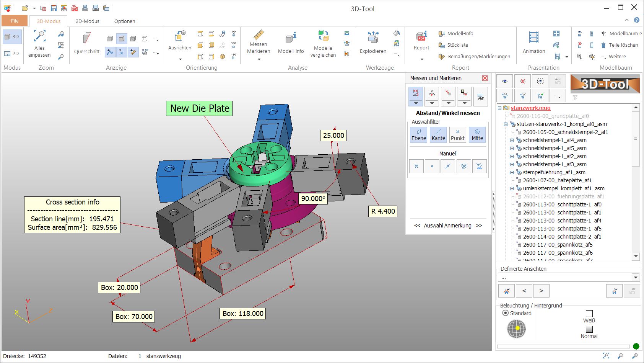Choose the Standard lighting radio button

tap(506, 313)
